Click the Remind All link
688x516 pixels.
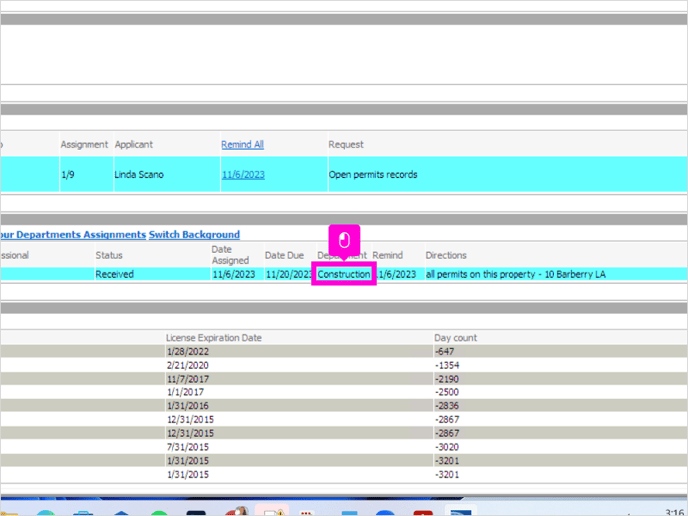242,144
